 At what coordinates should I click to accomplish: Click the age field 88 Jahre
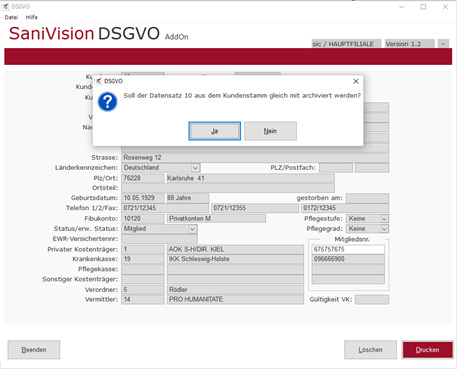click(187, 198)
